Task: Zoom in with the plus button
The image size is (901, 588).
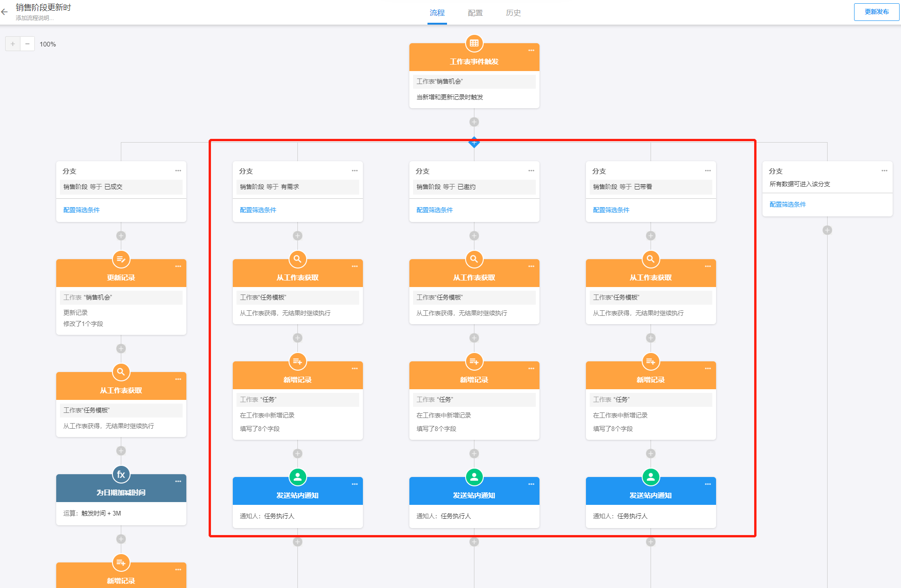Action: pos(13,44)
